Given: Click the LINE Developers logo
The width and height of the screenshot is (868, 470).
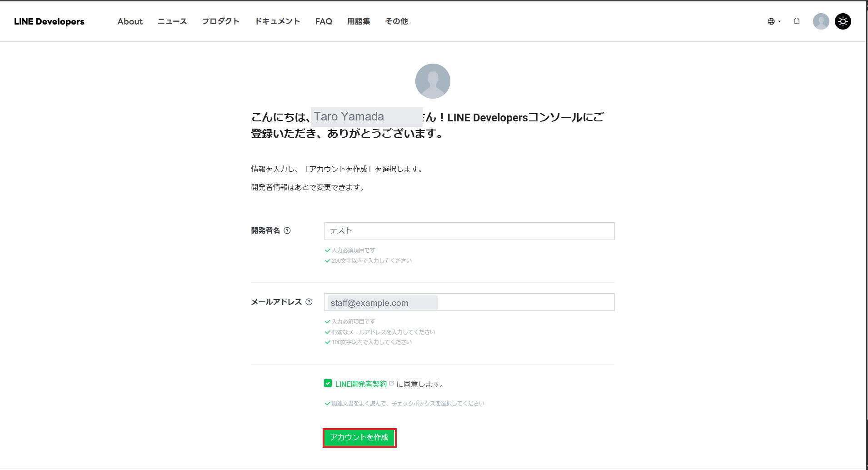Looking at the screenshot, I should [49, 21].
